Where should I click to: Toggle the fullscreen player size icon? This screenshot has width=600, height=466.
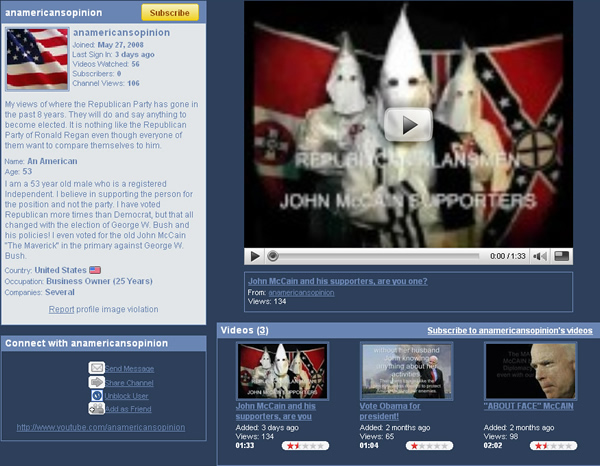pyautogui.click(x=561, y=256)
